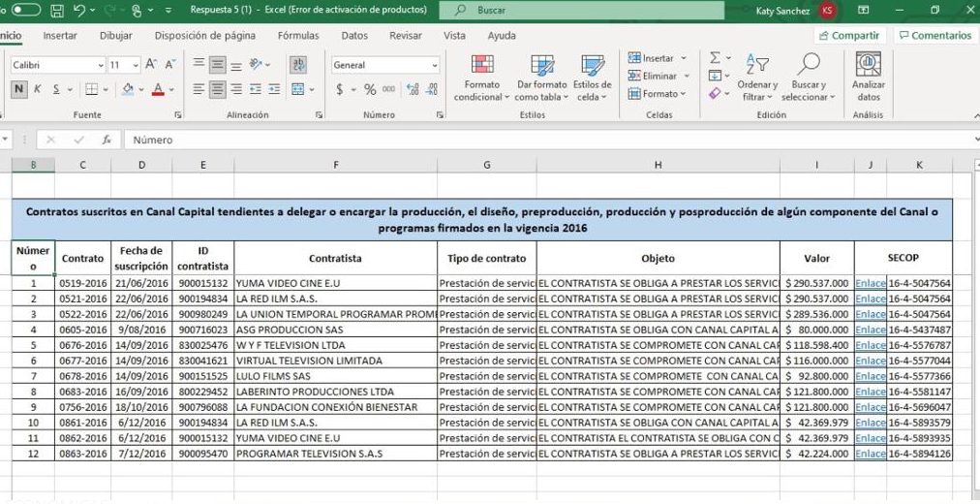Open the Fórmulas tab
Viewport: 980px width, 504px height.
click(298, 36)
